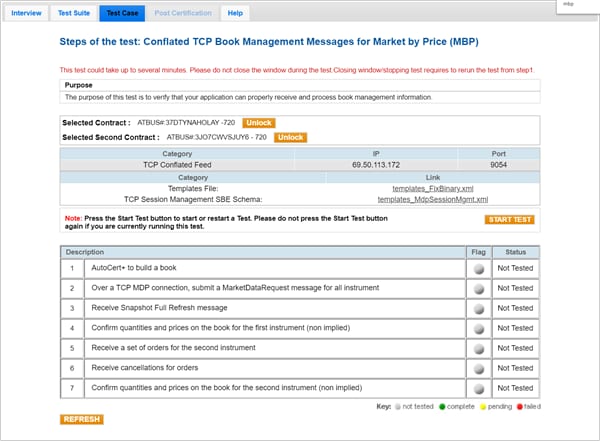Unlock the Selected Second Contract
Image resolution: width=600 pixels, height=441 pixels.
pos(290,137)
